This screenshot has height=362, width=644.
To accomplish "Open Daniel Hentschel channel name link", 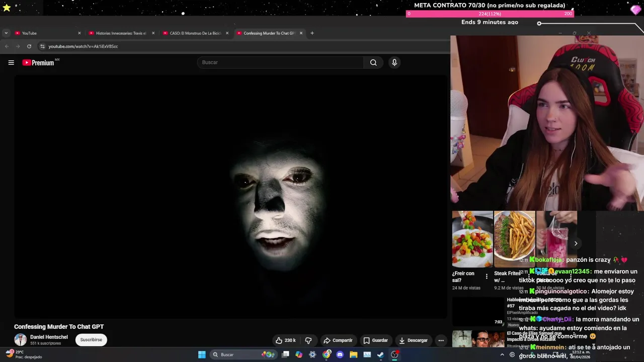I will (x=49, y=337).
